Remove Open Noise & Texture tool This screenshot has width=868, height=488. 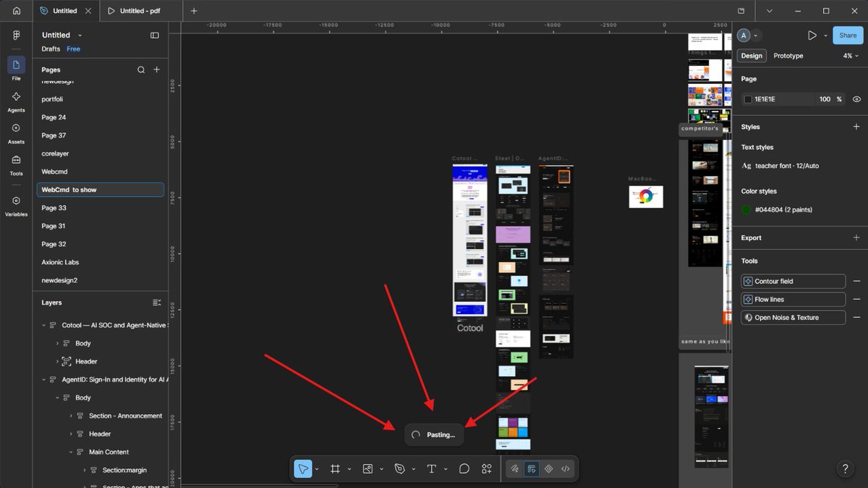856,317
